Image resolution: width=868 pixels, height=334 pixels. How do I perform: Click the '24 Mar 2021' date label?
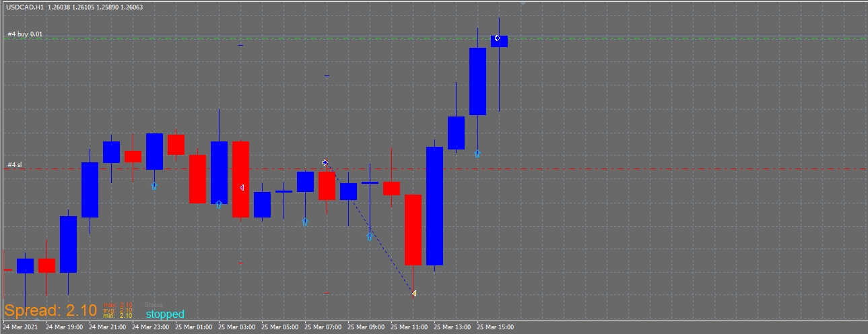(x=20, y=327)
